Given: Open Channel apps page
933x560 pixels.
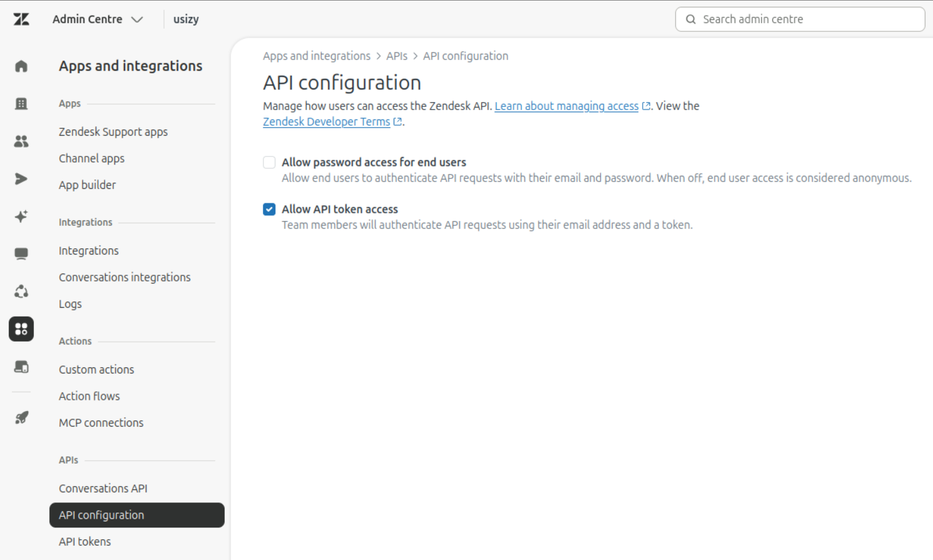Looking at the screenshot, I should pyautogui.click(x=91, y=159).
